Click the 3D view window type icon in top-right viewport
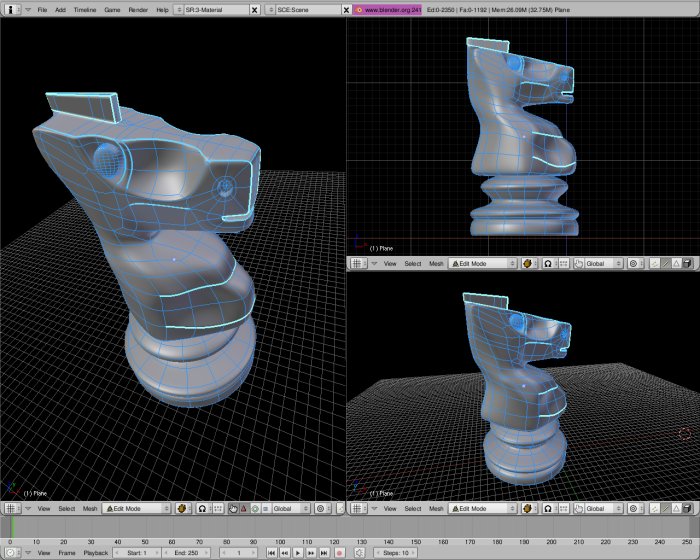The image size is (700, 560). point(358,263)
